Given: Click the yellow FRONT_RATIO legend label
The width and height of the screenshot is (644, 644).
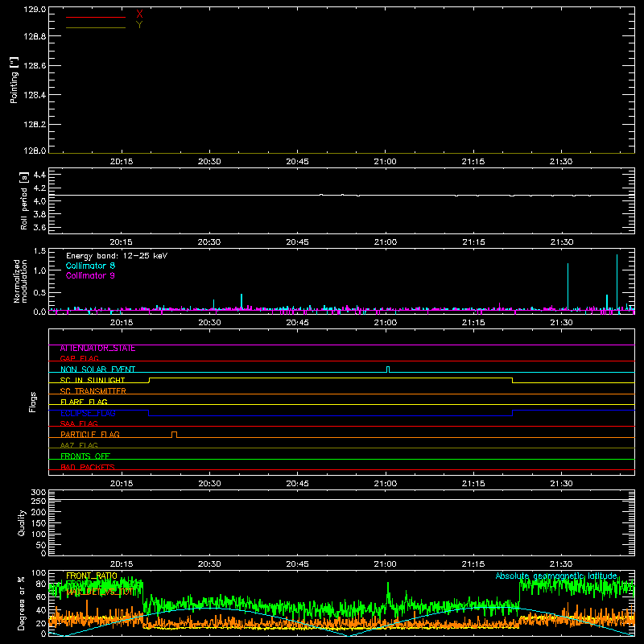Looking at the screenshot, I should [92, 576].
